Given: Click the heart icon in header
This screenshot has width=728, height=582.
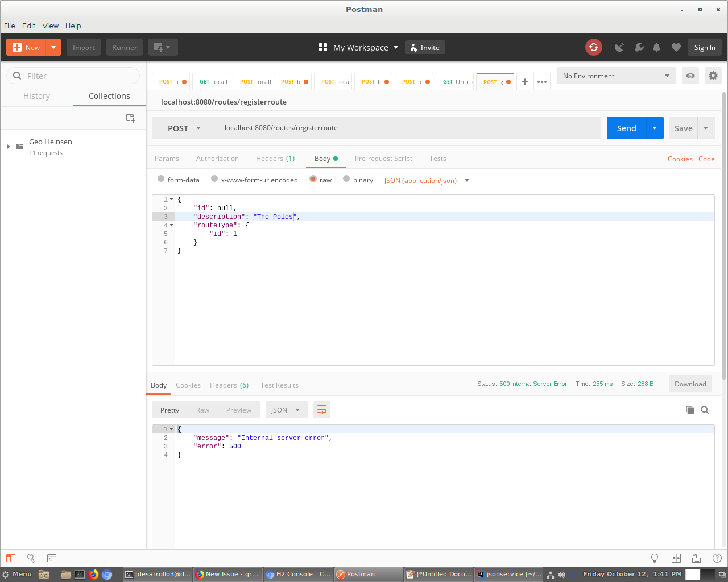Looking at the screenshot, I should click(x=676, y=47).
